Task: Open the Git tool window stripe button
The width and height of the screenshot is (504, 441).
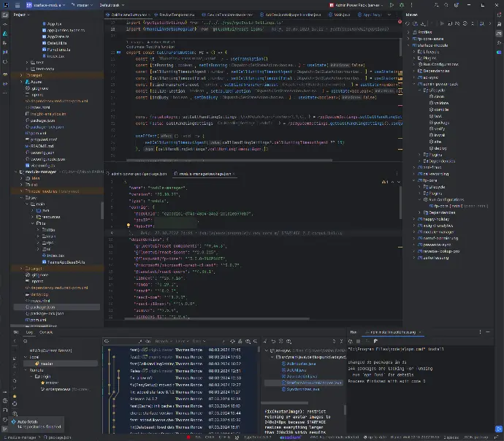Action: [x=5, y=429]
